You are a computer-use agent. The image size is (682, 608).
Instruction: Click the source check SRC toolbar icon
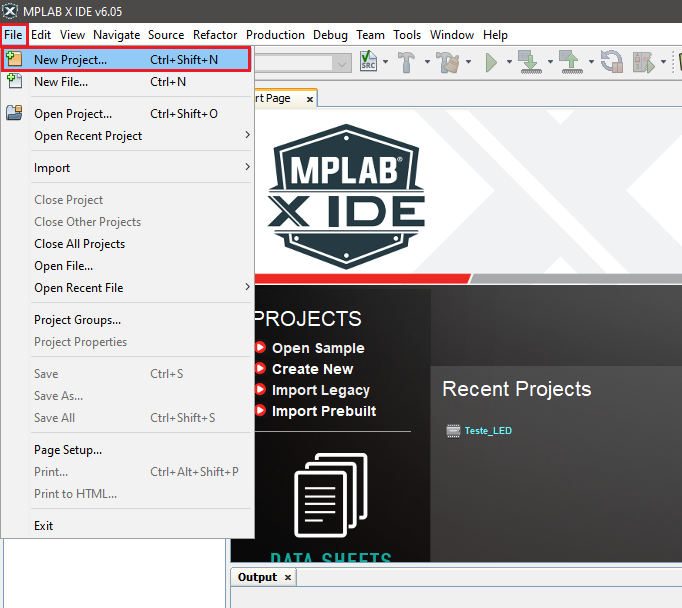click(368, 61)
